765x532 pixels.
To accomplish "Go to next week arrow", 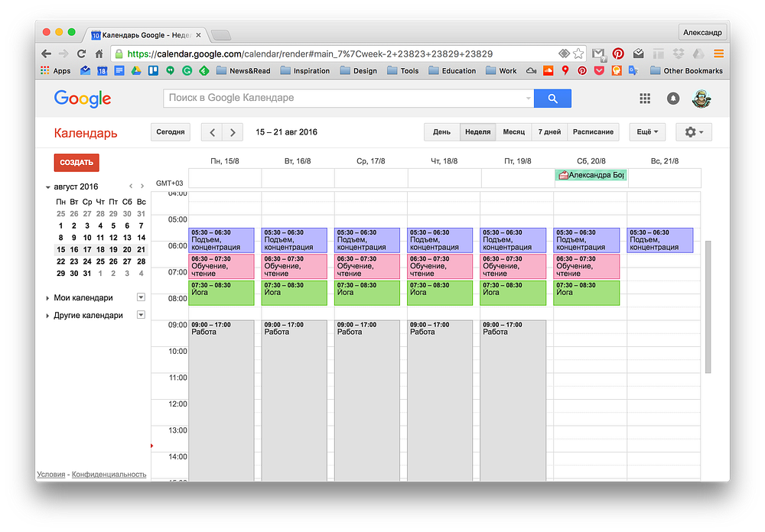I will [x=233, y=132].
